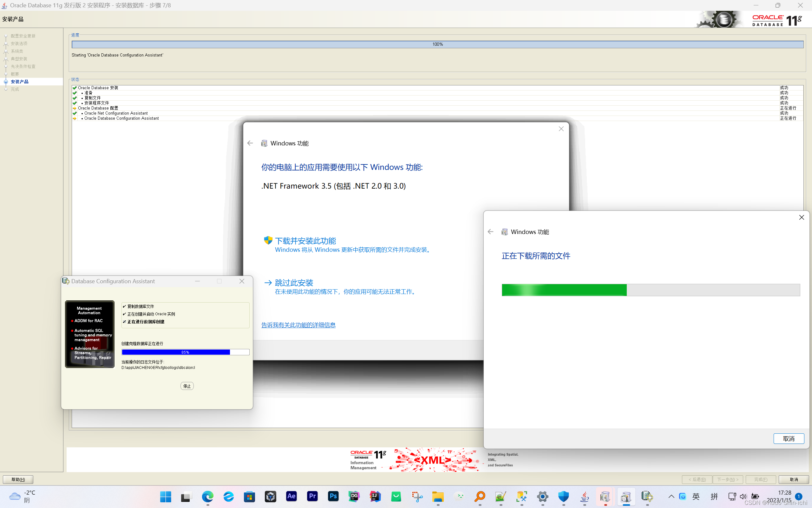Click the Management Automation banner image
This screenshot has width=812, height=508.
click(89, 334)
